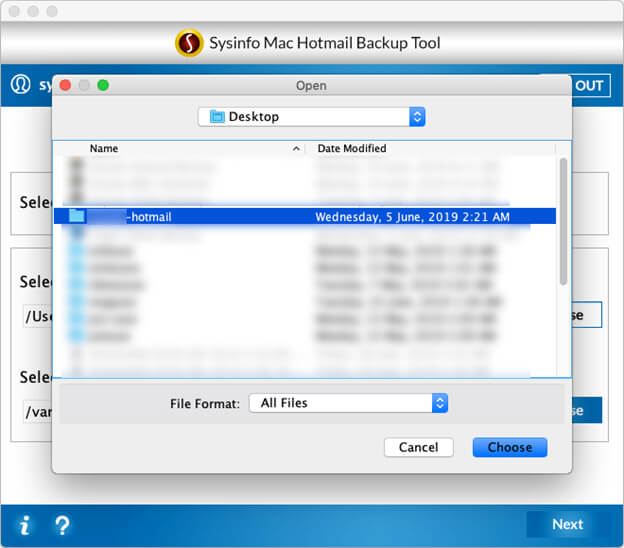Screen dimensions: 624x548
Task: Select the hotmail folder icon
Action: click(77, 216)
